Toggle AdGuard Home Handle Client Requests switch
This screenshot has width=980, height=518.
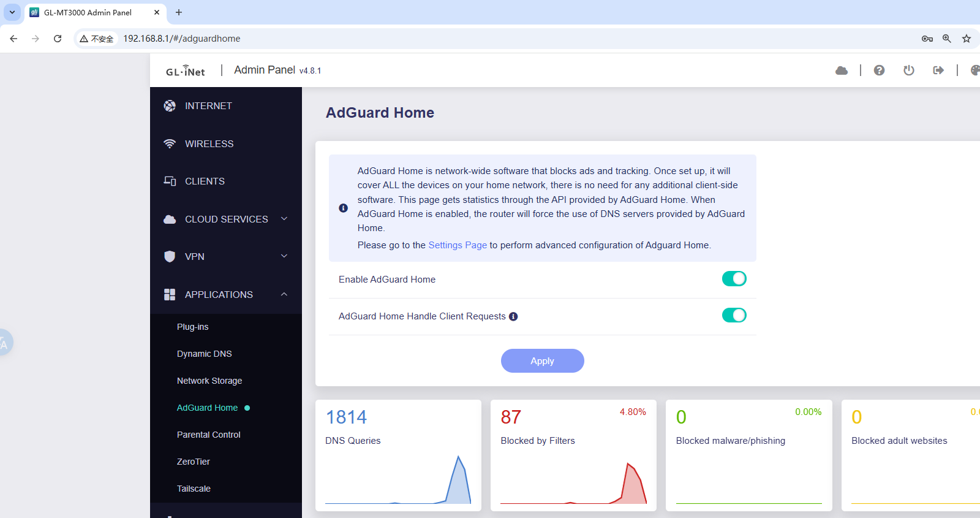[x=734, y=316]
